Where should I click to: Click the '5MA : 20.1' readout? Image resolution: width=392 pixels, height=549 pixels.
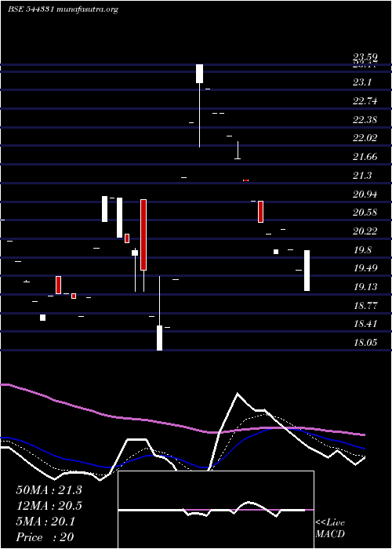tap(45, 522)
